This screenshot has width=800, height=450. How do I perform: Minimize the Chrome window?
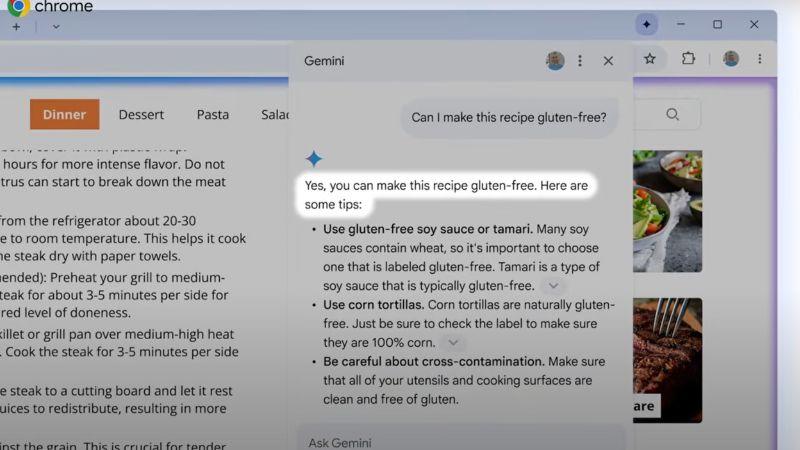click(x=681, y=24)
